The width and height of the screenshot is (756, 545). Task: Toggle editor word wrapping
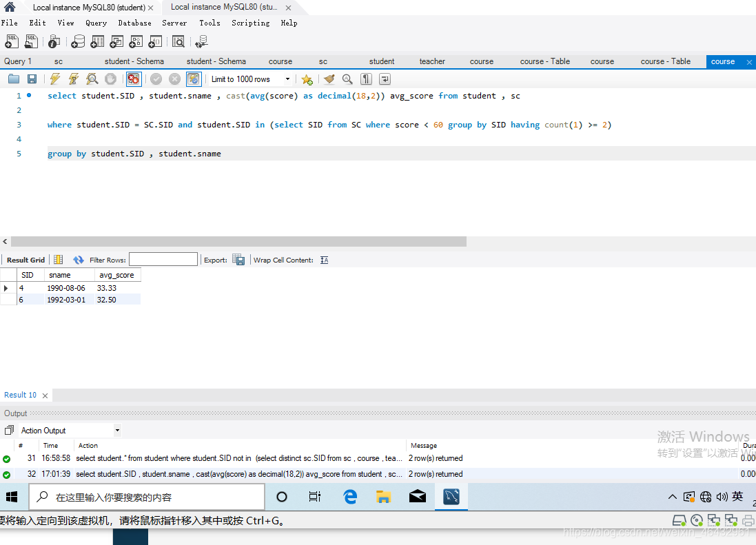pyautogui.click(x=385, y=79)
